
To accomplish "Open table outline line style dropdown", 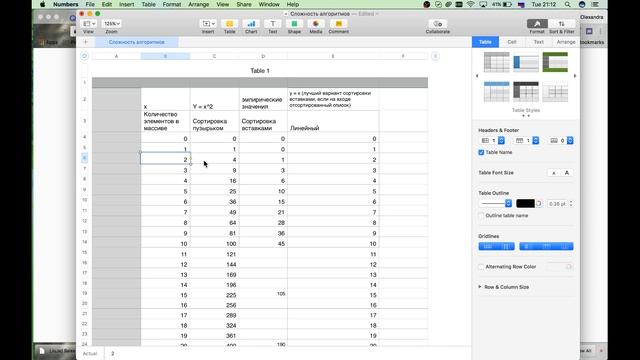I will point(496,203).
